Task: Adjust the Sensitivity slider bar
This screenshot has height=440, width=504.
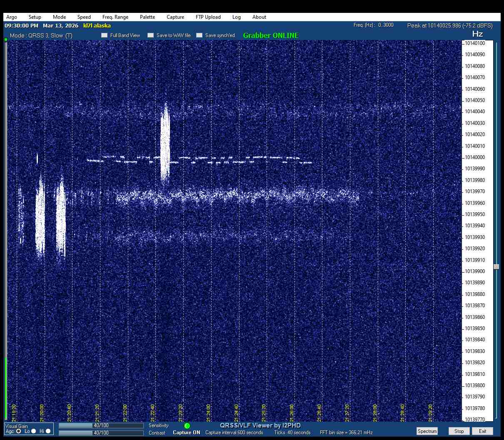Action: (x=101, y=425)
